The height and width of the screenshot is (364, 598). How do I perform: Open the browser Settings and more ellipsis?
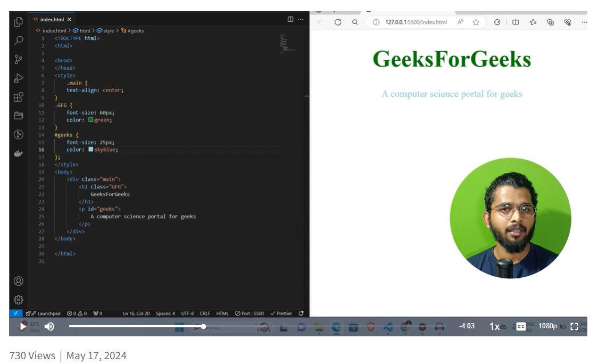click(x=584, y=22)
